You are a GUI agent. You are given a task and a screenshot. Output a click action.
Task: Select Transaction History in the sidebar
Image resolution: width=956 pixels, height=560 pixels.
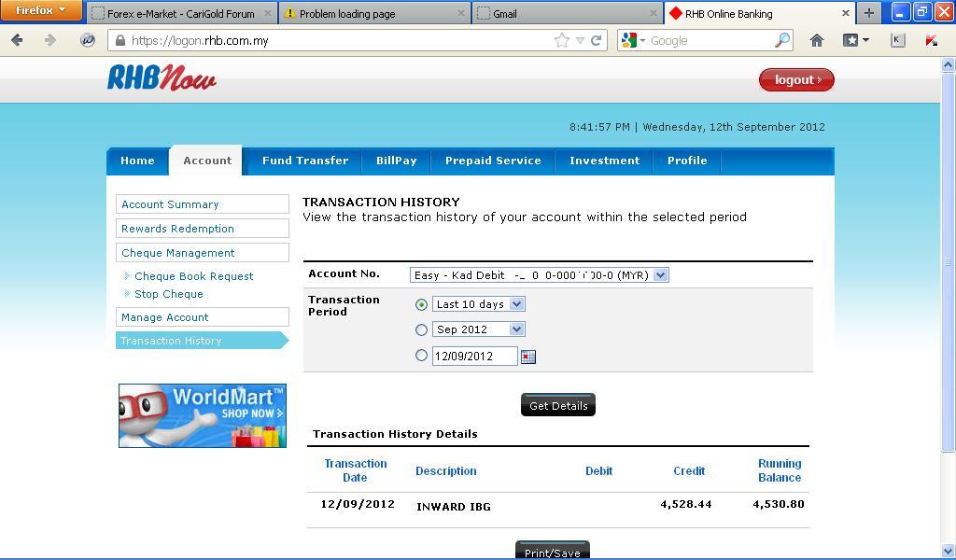coord(203,341)
